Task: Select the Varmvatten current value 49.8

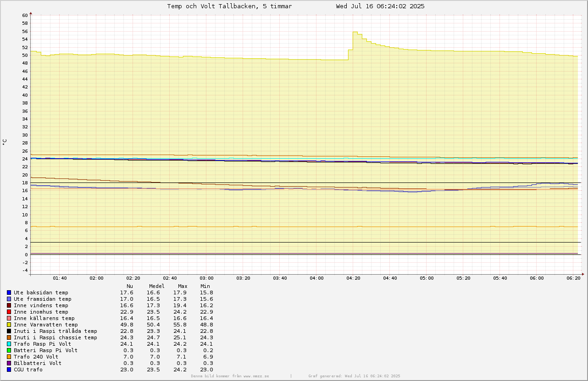Action: [x=127, y=325]
